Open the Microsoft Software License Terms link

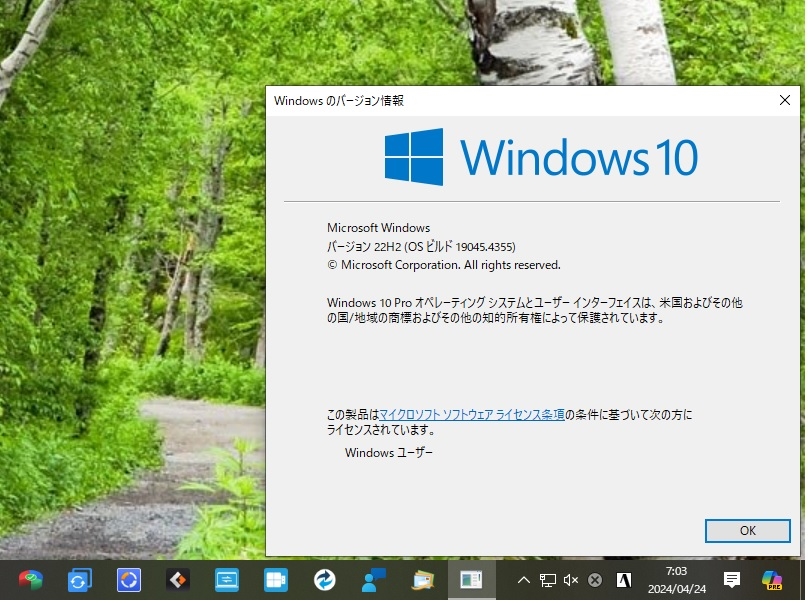click(x=473, y=416)
